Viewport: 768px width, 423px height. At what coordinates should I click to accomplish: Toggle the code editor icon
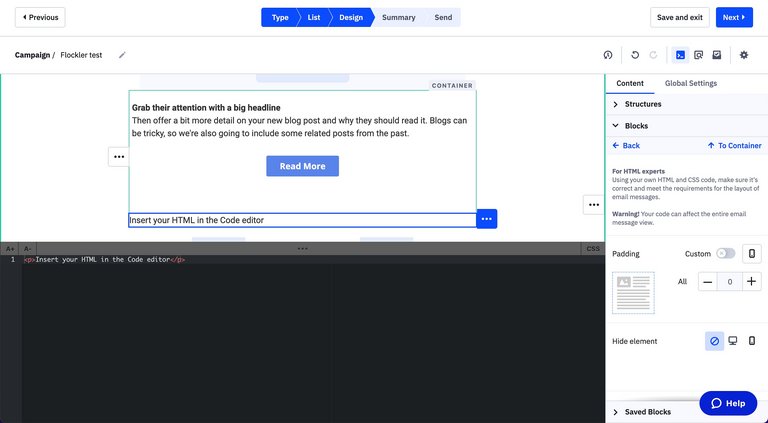[680, 55]
